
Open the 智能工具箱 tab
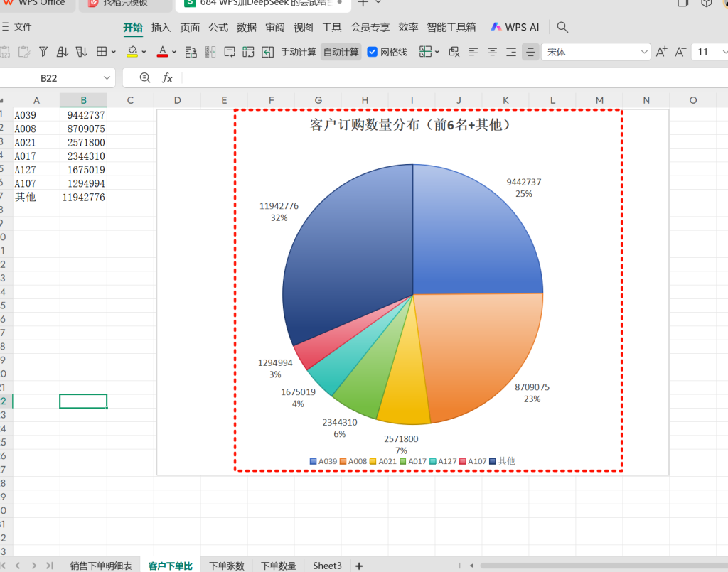tap(451, 28)
